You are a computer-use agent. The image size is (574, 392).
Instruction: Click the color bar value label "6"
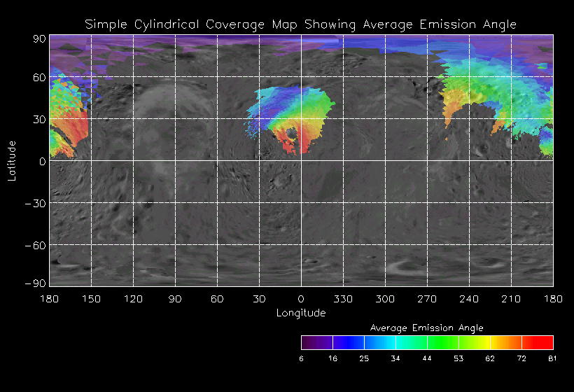302,358
